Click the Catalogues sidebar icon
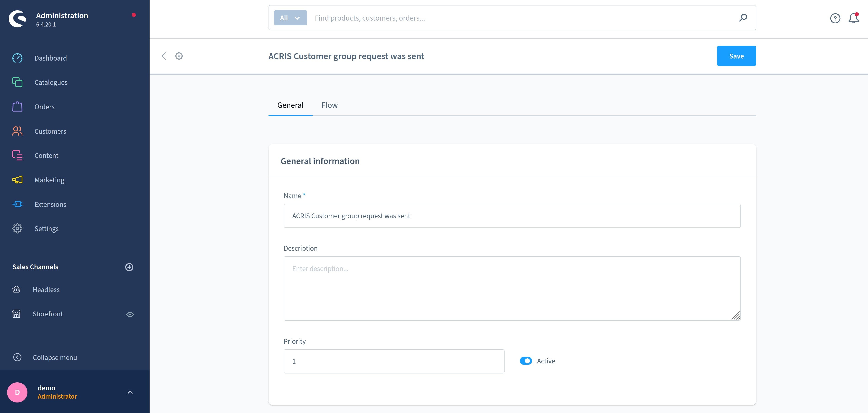 coord(17,82)
